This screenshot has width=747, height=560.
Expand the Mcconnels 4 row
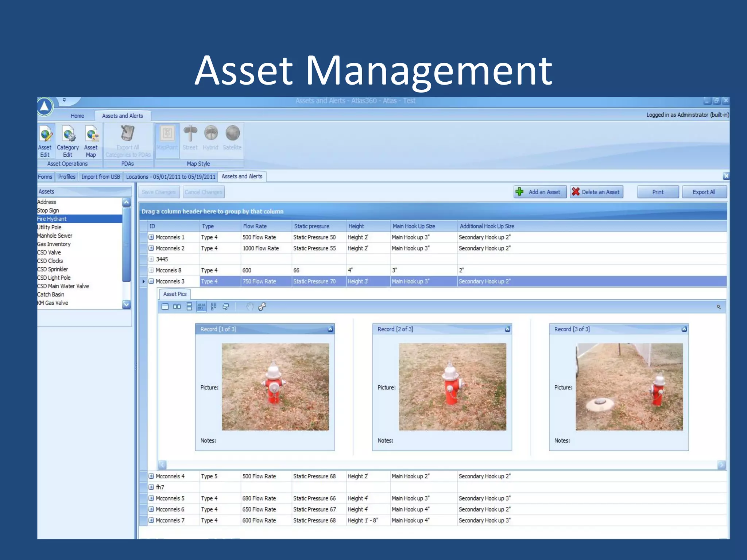pos(151,476)
